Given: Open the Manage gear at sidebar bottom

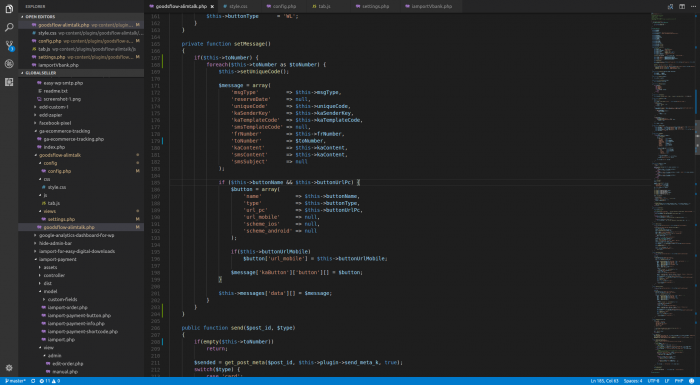Looking at the screenshot, I should point(9,368).
